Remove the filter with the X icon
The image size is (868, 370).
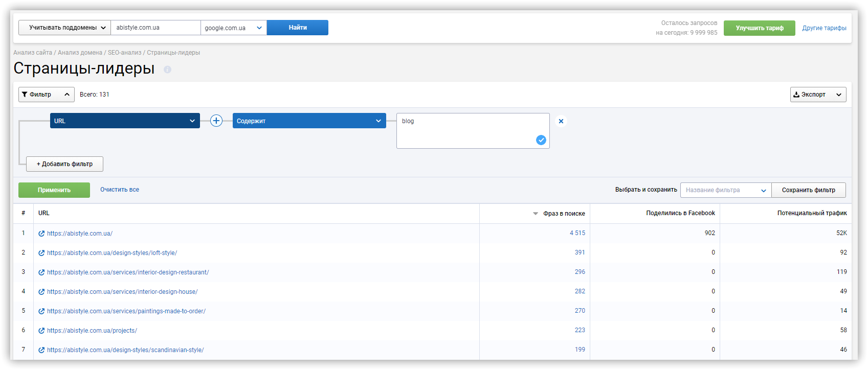pos(561,121)
